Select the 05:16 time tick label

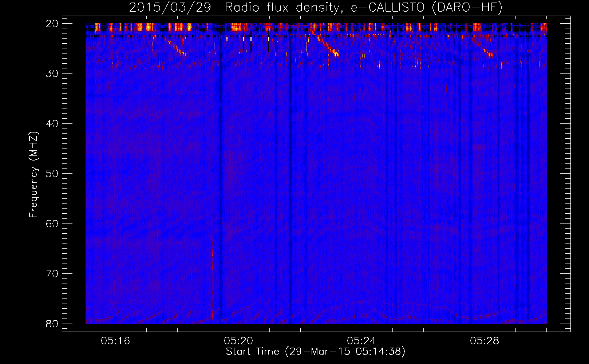(115, 341)
